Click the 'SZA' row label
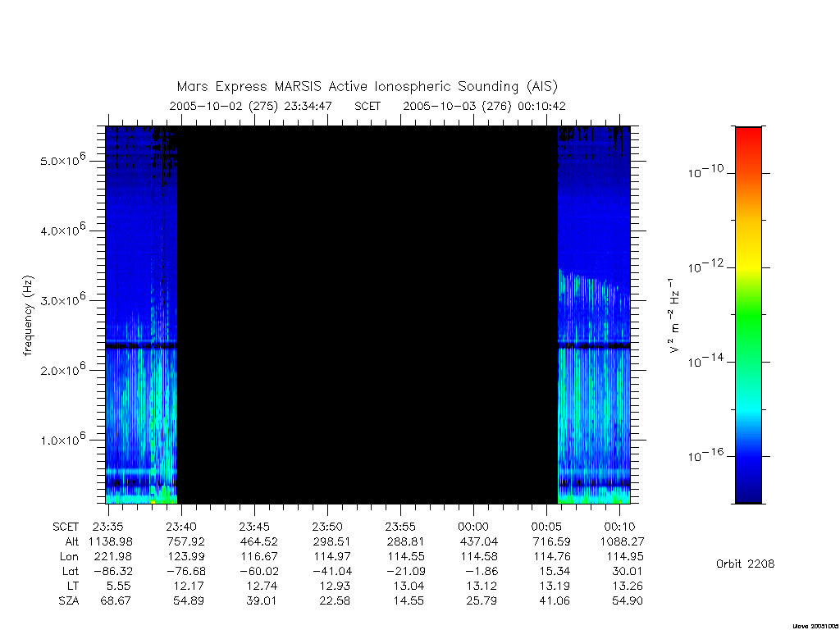 pyautogui.click(x=69, y=601)
